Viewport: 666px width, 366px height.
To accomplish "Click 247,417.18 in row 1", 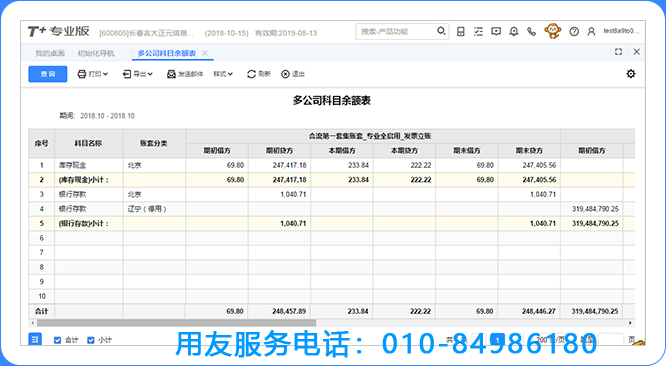I will (x=289, y=165).
